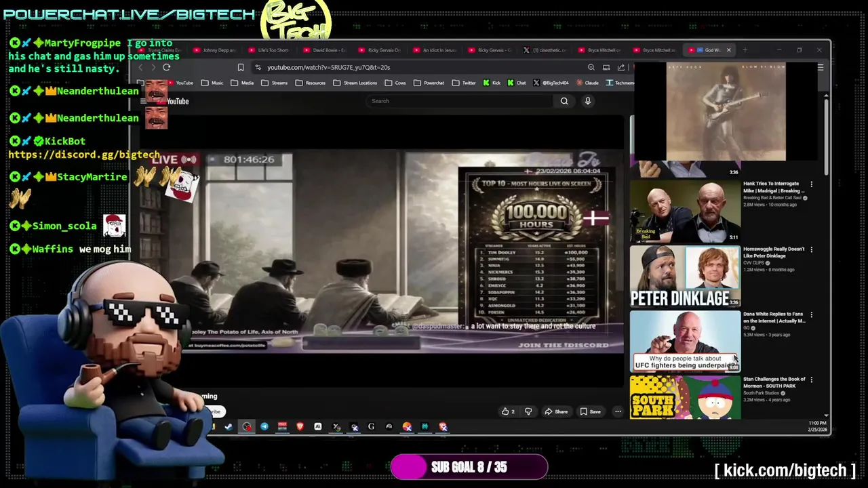Screen dimensions: 868x488
Task: Click the Save button below the video
Action: tap(590, 411)
